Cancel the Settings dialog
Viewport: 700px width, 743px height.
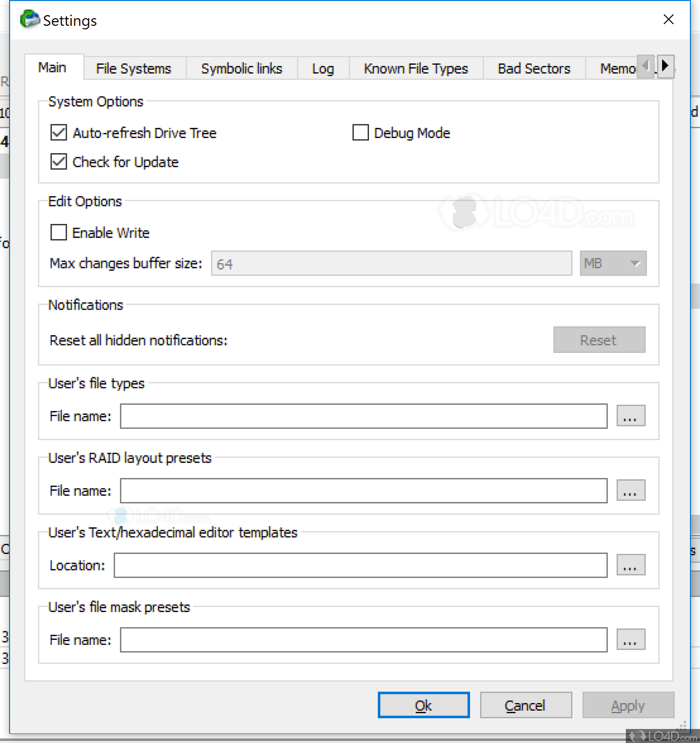click(525, 705)
